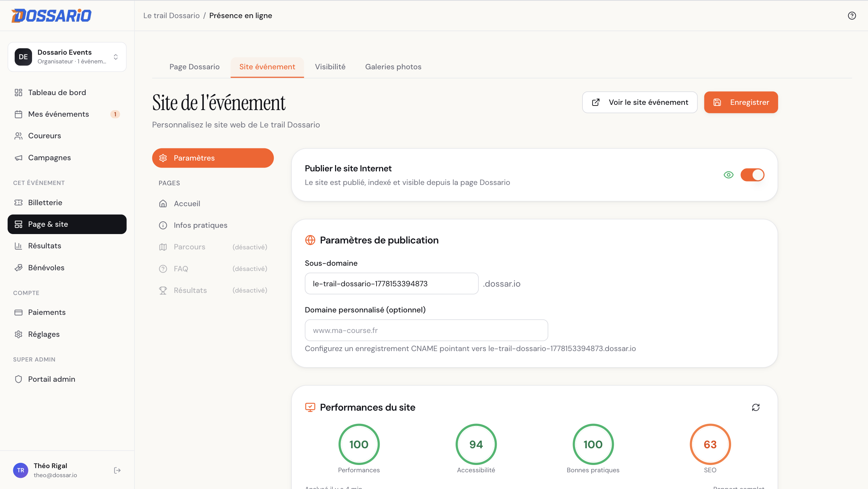Viewport: 868px width, 489px height.
Task: Open the disabled Résultats page under Pages
Action: coord(213,290)
